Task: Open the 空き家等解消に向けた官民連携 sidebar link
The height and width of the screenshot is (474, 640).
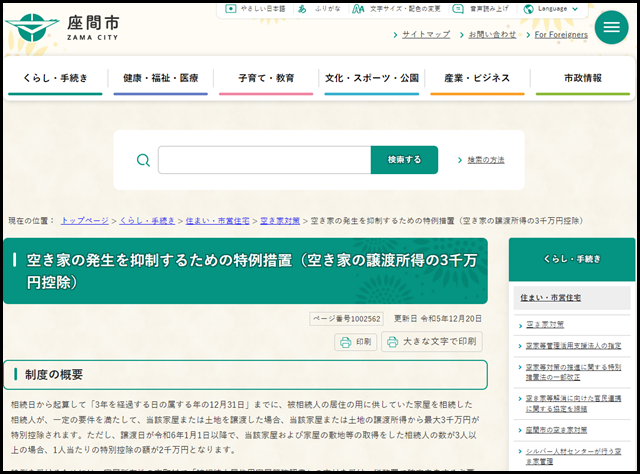Action: (573, 404)
